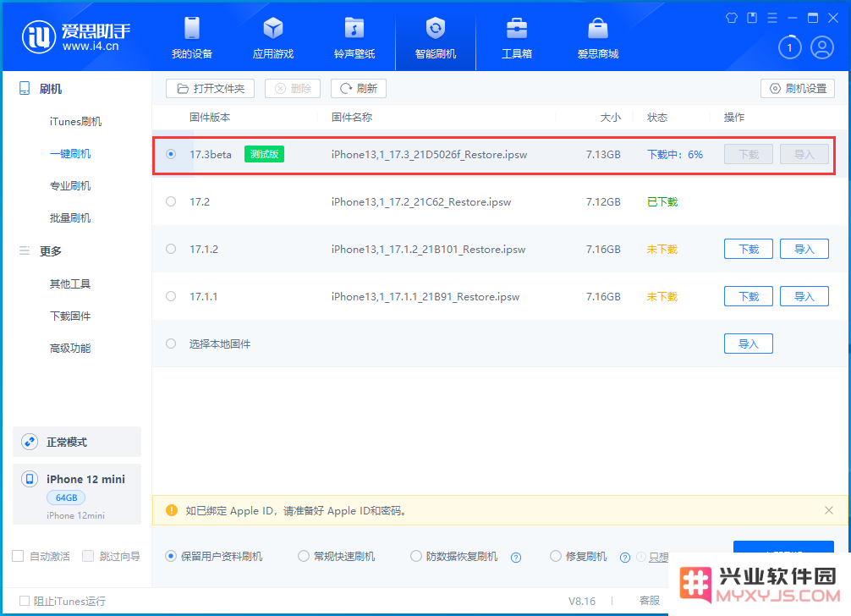Select the 17.1.1 firmware radio button
Image resolution: width=851 pixels, height=616 pixels.
tap(171, 296)
